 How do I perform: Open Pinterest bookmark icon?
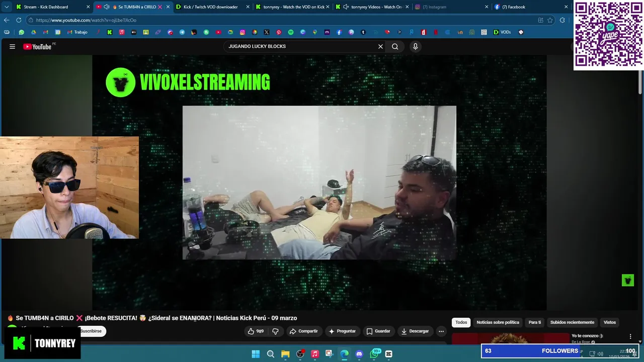(279, 32)
